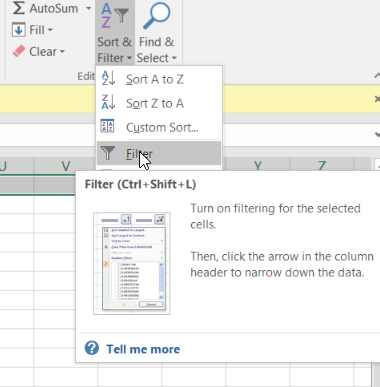Open the Tell me more link
The height and width of the screenshot is (387, 380).
coord(143,349)
